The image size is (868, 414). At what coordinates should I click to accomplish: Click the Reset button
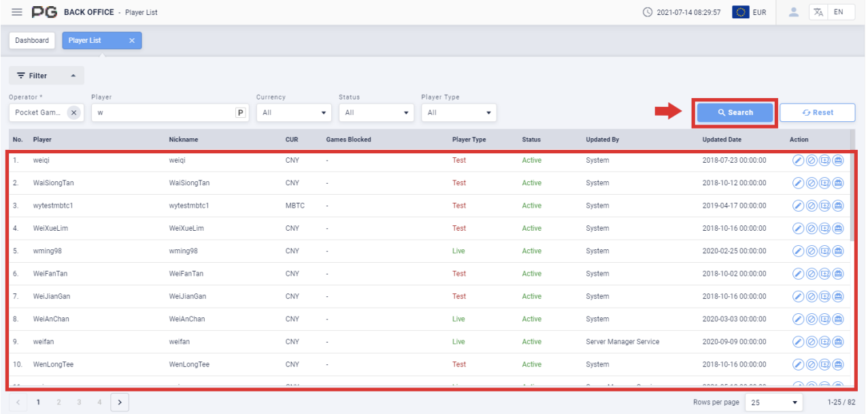[x=817, y=113]
